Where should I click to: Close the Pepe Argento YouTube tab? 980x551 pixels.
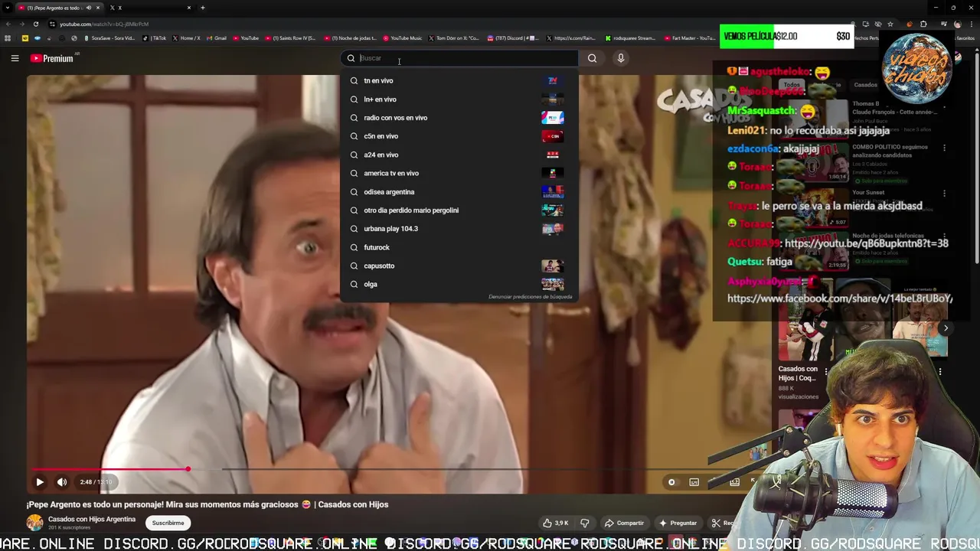(x=97, y=8)
